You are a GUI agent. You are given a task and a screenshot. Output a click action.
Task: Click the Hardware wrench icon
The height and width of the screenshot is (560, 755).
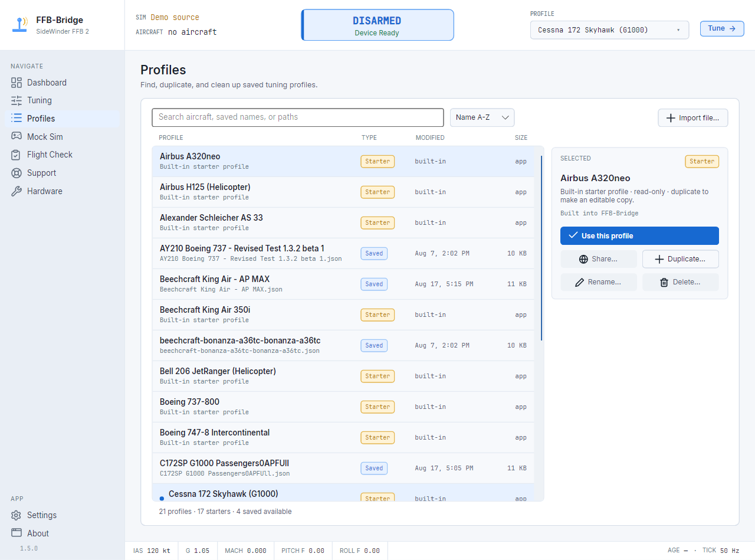[17, 191]
